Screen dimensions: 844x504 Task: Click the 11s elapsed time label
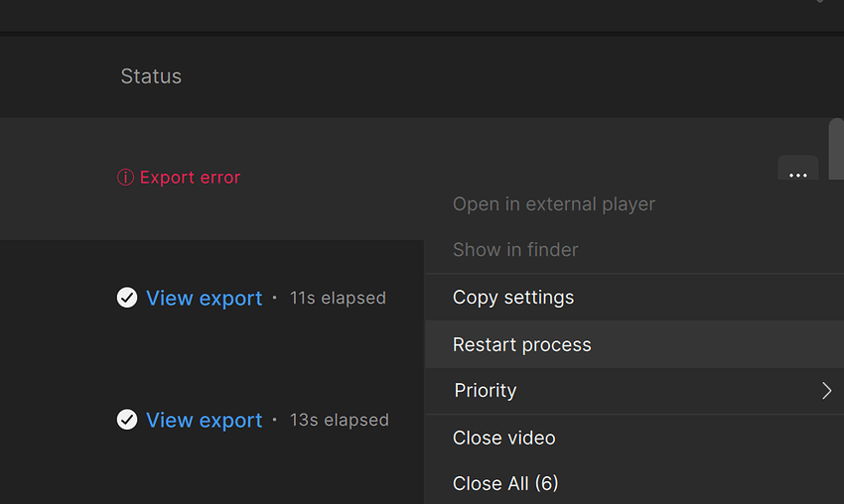pyautogui.click(x=338, y=298)
